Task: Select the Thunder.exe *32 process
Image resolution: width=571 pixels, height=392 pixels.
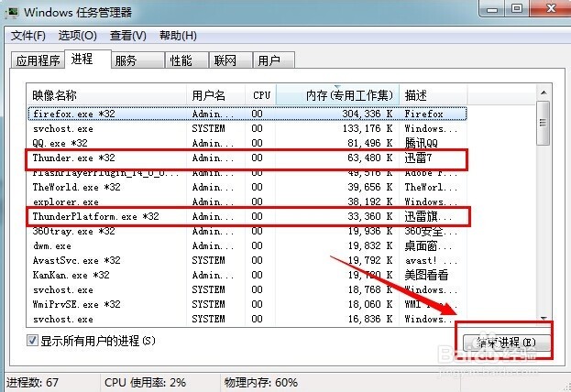Action: 247,158
